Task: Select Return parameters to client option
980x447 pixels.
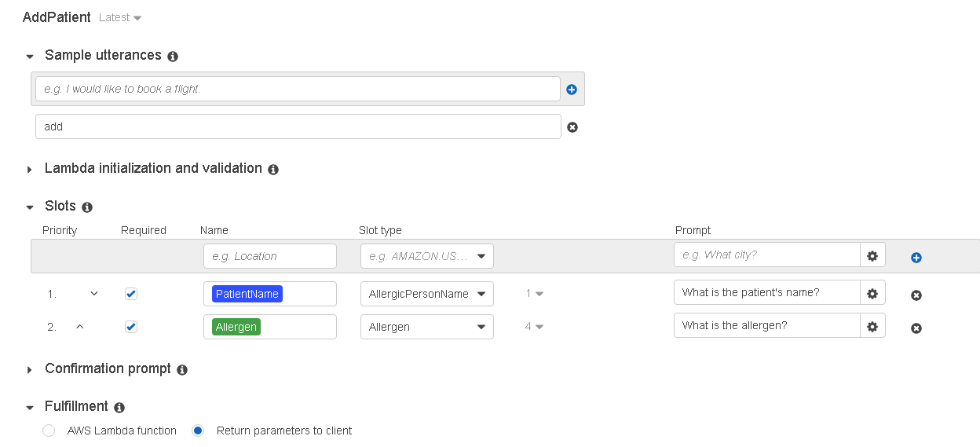Action: click(x=198, y=431)
